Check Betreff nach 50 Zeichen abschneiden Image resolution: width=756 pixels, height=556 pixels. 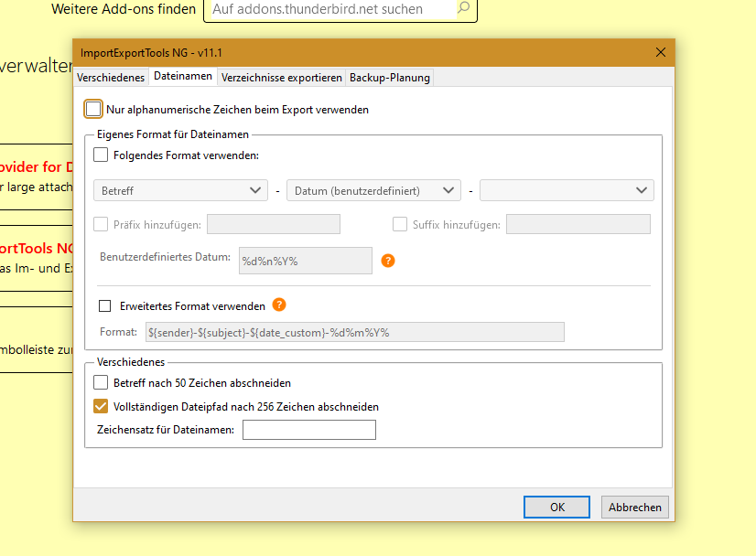pos(101,382)
